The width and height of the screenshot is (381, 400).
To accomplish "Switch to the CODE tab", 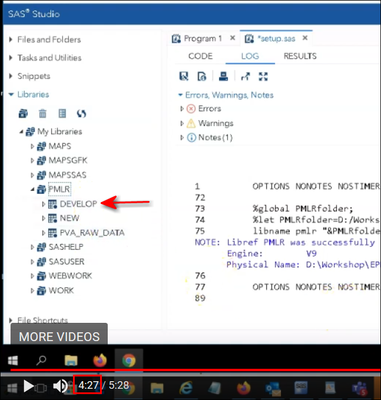I will (200, 56).
